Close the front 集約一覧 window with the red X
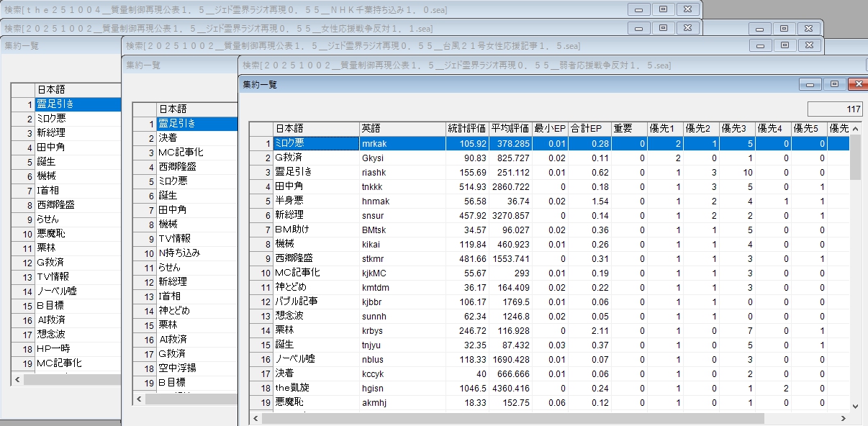 (857, 84)
